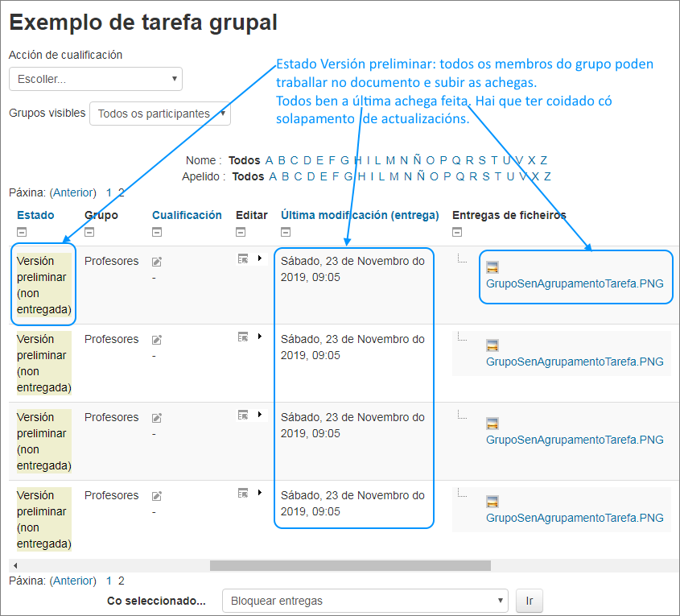Screen dimensions: 680x616
Task: Open the edit menu arrow beside the first Editar icon
Action: (x=262, y=258)
